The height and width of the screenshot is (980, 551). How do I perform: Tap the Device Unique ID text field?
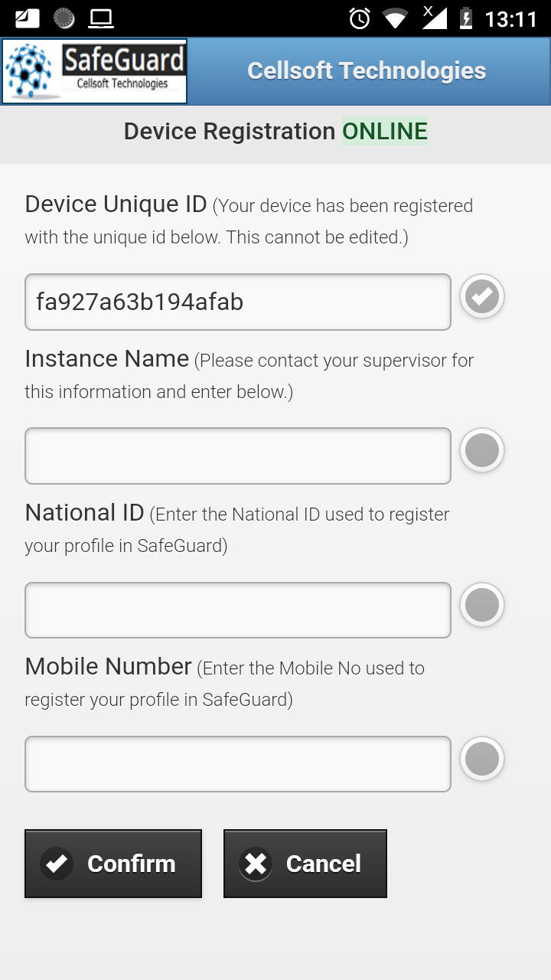pyautogui.click(x=238, y=302)
